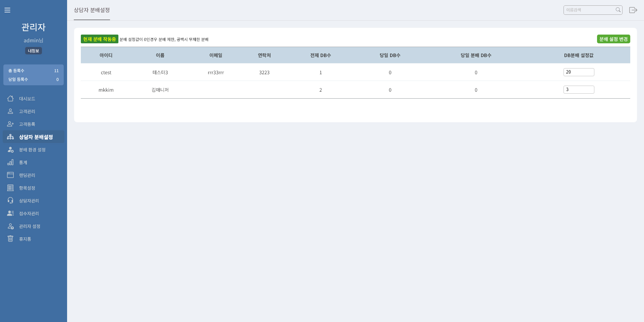Image resolution: width=644 pixels, height=322 pixels.
Task: Open 관리자 설정 in the sidebar
Action: (30, 226)
